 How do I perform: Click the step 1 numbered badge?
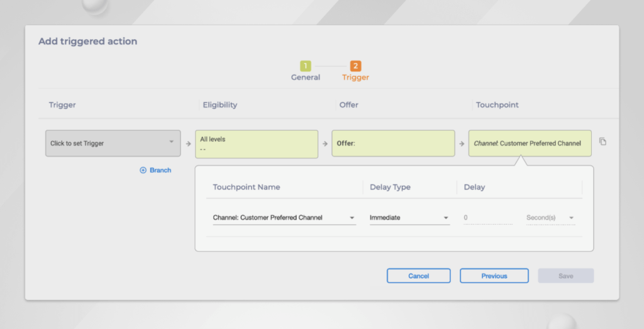tap(305, 66)
